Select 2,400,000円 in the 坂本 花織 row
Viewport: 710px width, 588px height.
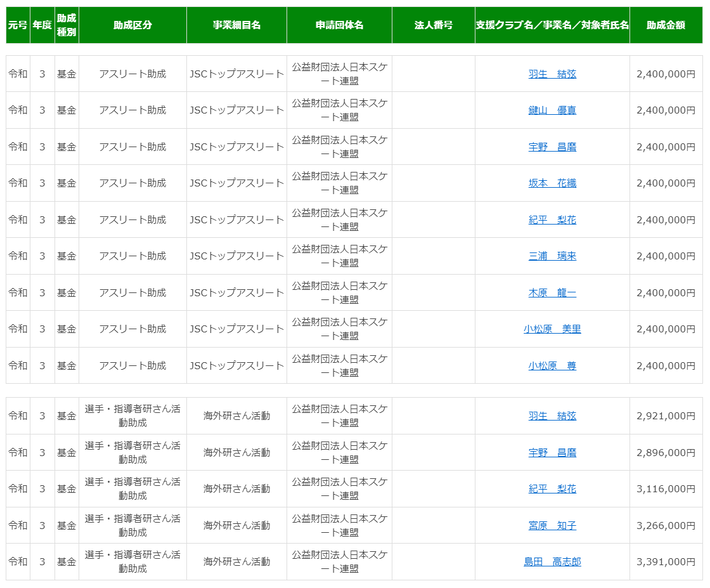click(x=666, y=183)
